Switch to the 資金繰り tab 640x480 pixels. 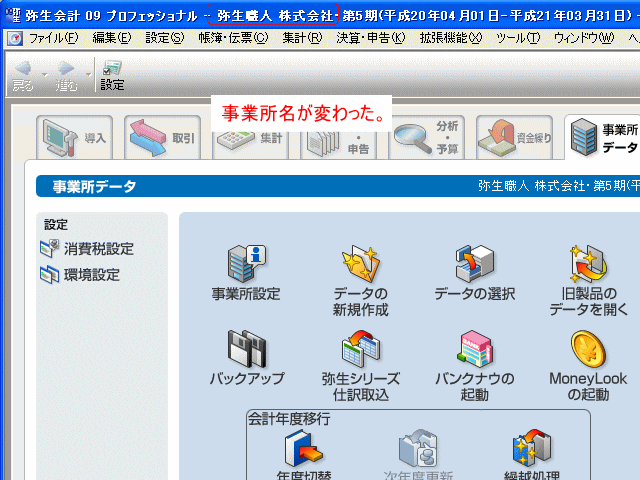(x=515, y=138)
